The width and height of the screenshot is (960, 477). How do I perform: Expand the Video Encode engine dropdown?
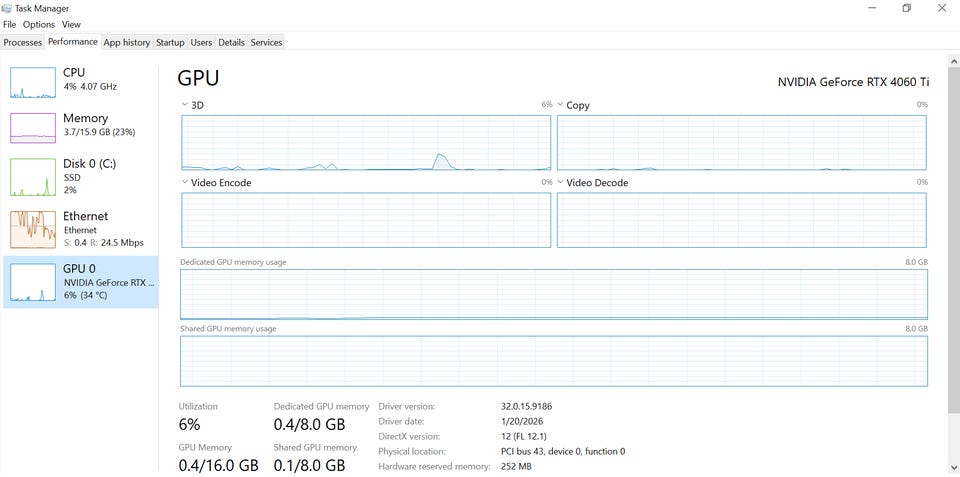pyautogui.click(x=185, y=182)
